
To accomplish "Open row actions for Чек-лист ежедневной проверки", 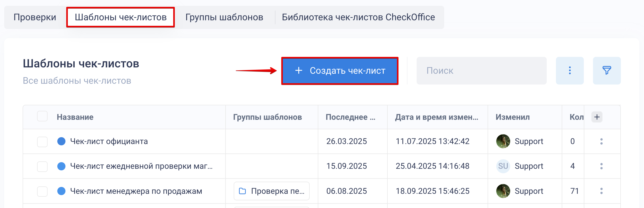I will pyautogui.click(x=601, y=166).
